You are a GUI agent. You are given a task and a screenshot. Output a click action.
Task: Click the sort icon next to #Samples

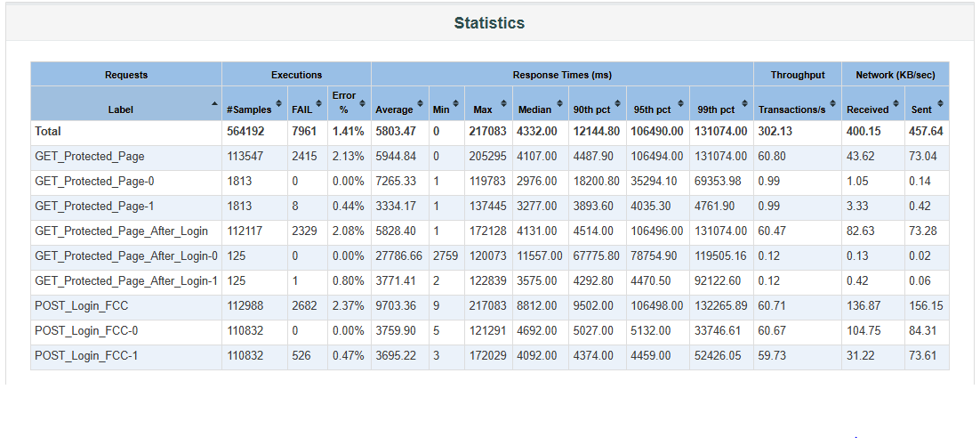click(280, 103)
